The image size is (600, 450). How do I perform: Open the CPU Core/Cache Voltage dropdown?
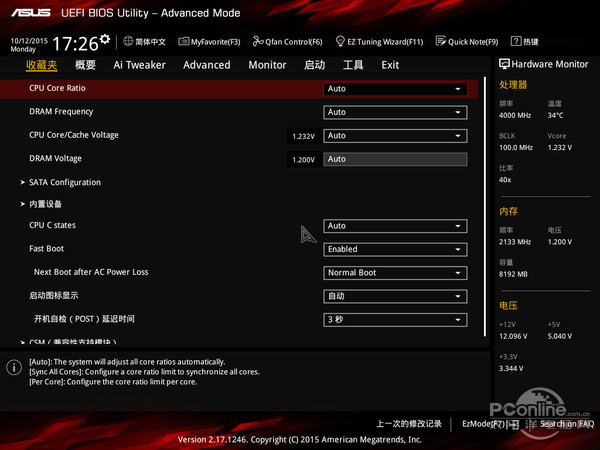point(395,136)
